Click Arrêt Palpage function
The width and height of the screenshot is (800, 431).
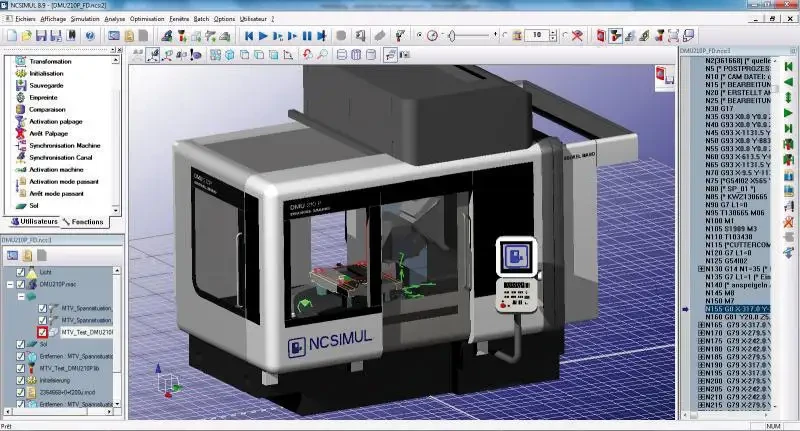pos(48,133)
